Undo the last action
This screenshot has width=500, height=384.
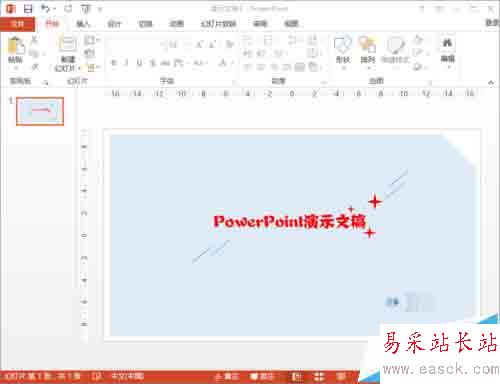pyautogui.click(x=45, y=9)
